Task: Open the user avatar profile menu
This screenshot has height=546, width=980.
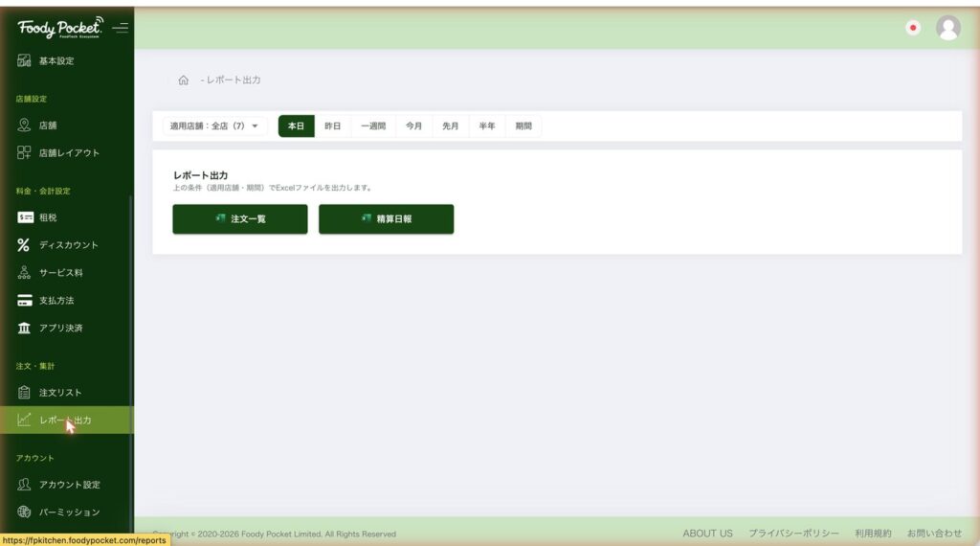Action: [948, 28]
